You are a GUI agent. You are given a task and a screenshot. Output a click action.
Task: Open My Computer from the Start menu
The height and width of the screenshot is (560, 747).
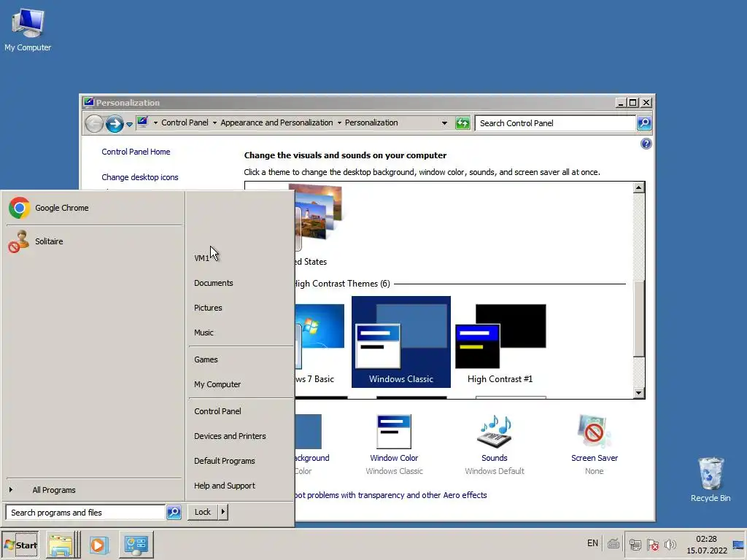(x=241, y=384)
